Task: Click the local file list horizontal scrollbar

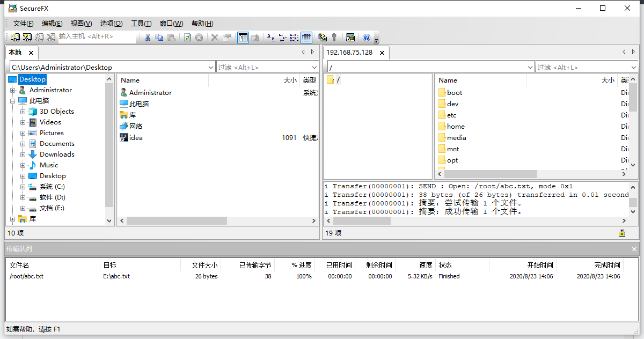Action: click(177, 221)
